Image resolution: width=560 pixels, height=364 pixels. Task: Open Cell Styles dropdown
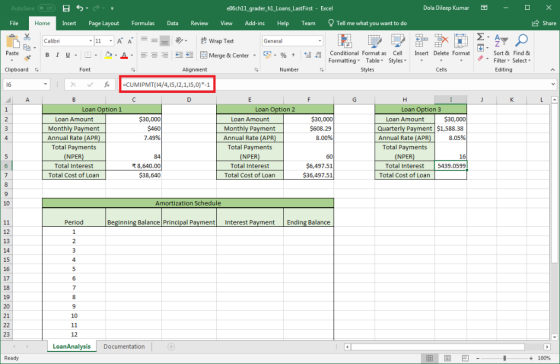click(x=398, y=49)
